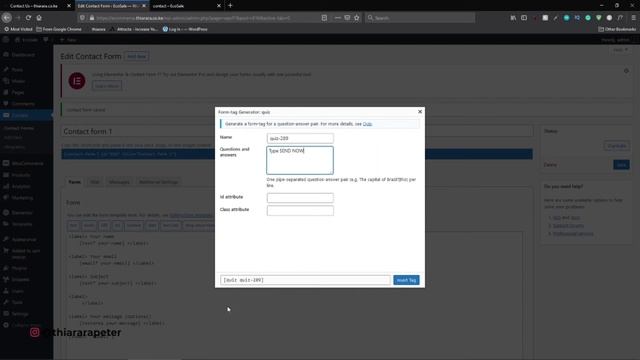640x360 pixels.
Task: Bookmark this page with the star icon
Action: [x=357, y=18]
